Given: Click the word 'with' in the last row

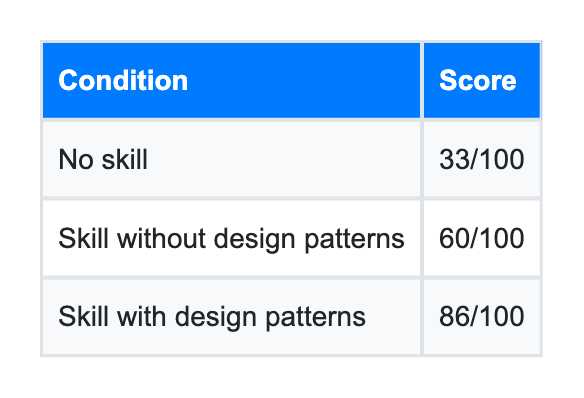Looking at the screenshot, I should pyautogui.click(x=142, y=317).
